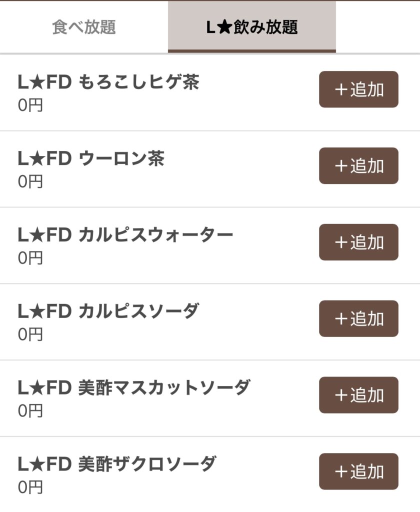Tap 追加 next to カルピスソーダ
Viewport: 420px width, 512px height.
[358, 318]
